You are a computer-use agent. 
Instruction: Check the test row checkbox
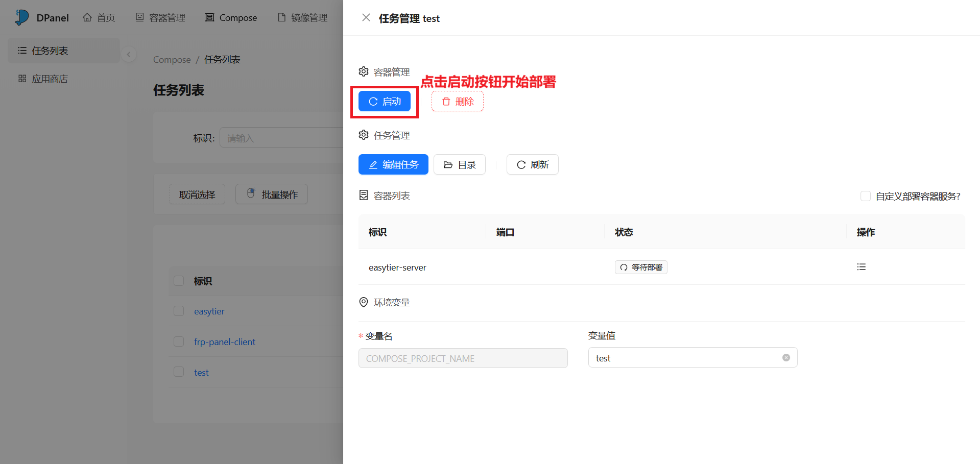[179, 372]
